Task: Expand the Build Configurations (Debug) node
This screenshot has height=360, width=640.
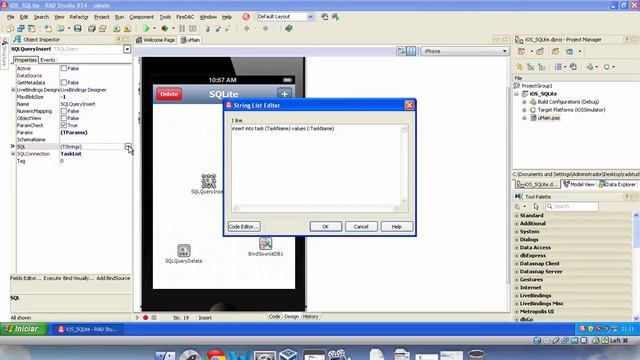Action: (524, 102)
